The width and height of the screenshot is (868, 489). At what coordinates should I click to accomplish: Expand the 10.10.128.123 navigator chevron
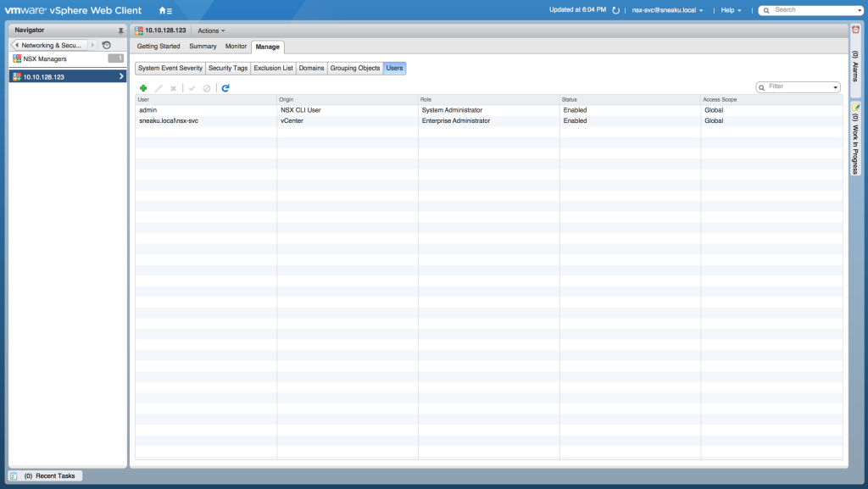[121, 76]
